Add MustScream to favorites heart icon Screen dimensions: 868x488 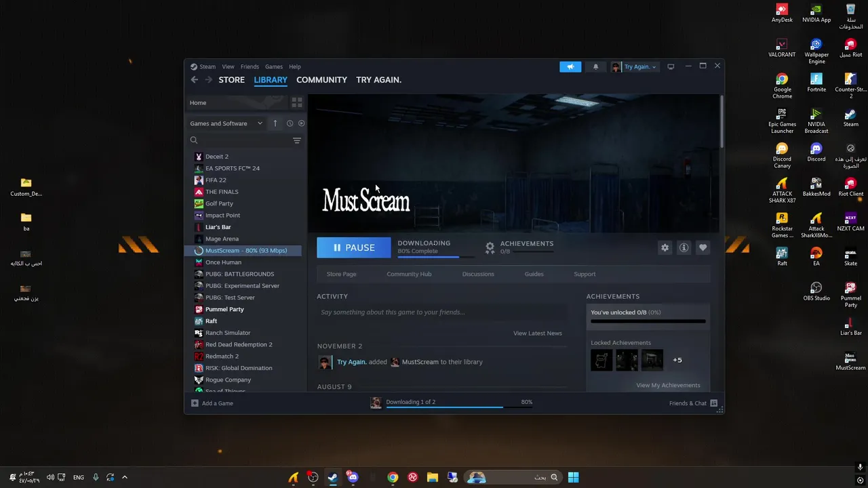[703, 248]
